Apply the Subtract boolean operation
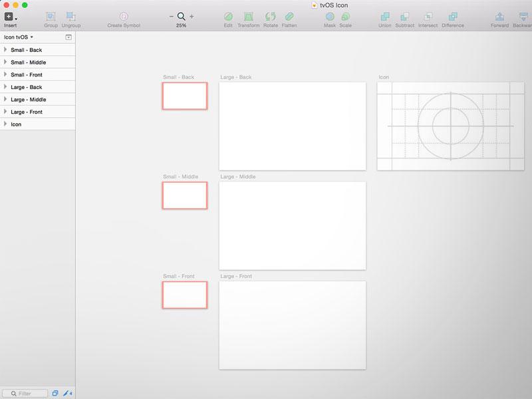 pos(406,18)
